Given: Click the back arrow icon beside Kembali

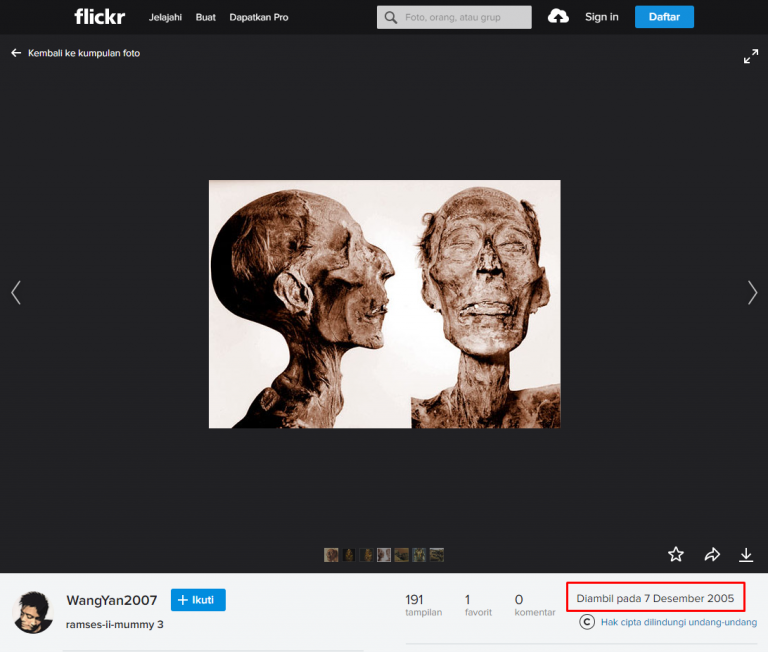Looking at the screenshot, I should 16,53.
